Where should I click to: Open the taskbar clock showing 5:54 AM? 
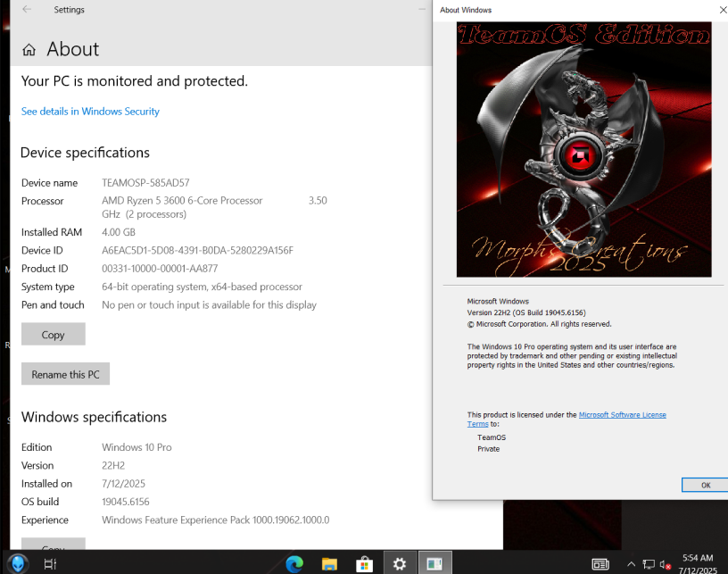698,564
